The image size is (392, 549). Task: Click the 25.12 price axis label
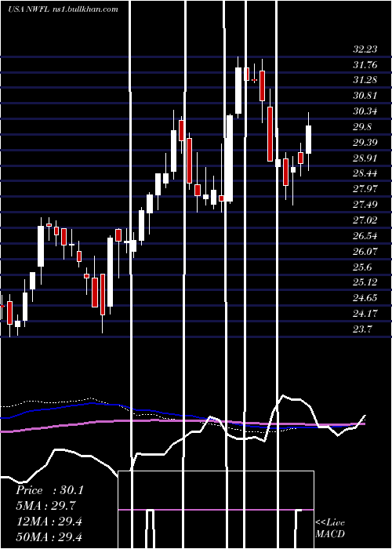tap(365, 282)
